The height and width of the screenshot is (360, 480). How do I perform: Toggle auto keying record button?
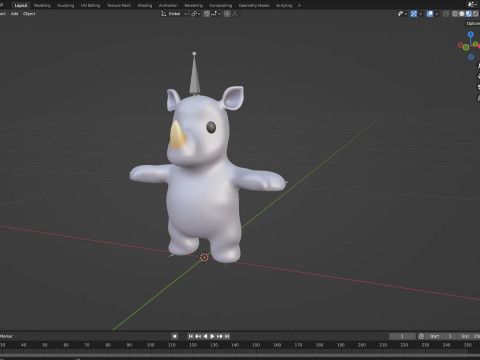tap(174, 336)
